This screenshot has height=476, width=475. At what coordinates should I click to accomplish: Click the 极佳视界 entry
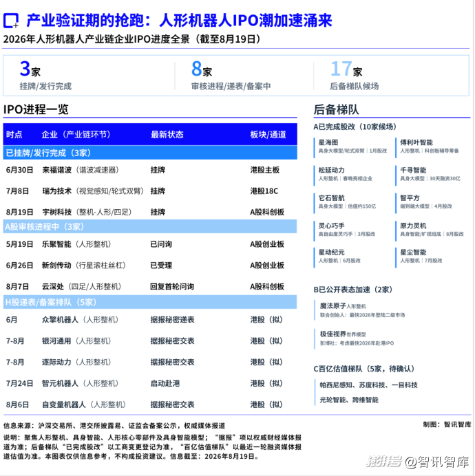click(x=356, y=338)
